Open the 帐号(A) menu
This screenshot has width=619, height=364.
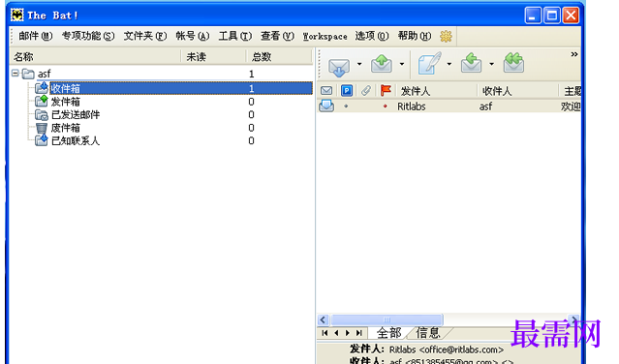(192, 36)
